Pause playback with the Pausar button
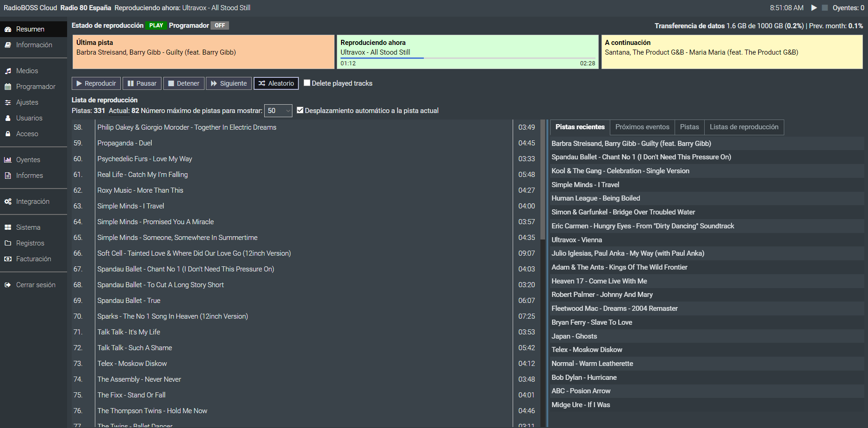Screen dimensions: 868x428 point(142,83)
